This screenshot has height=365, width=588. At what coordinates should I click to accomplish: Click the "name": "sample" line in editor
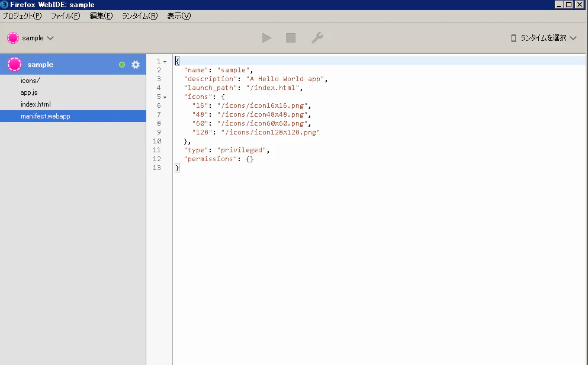tap(219, 70)
